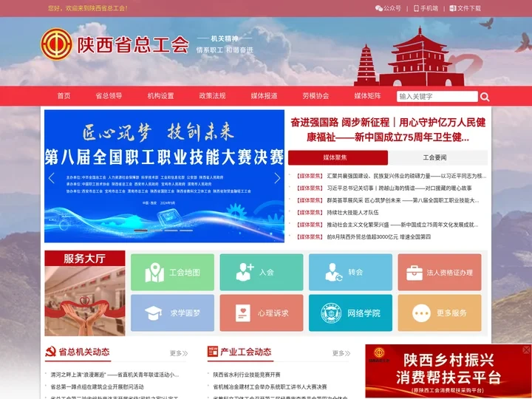Image resolution: width=532 pixels, height=399 pixels.
Task: Open article 省总第一蹲点组在建筑企业开展慰问活动
Action: 98,386
